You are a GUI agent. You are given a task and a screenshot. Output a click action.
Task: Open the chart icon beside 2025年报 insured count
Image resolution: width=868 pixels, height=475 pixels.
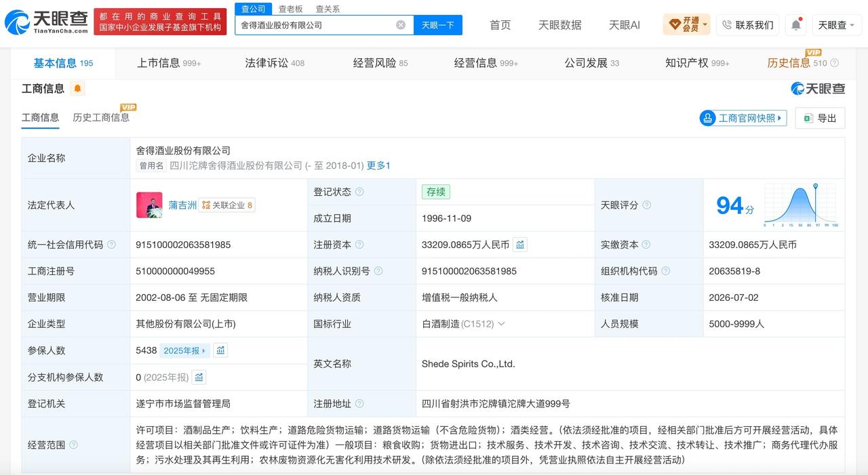click(220, 350)
